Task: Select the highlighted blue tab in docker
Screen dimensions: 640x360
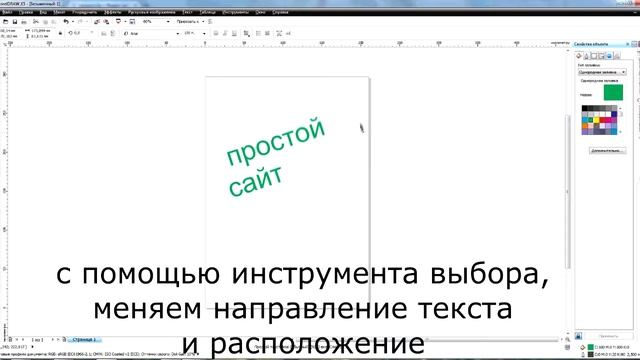Action: click(609, 56)
